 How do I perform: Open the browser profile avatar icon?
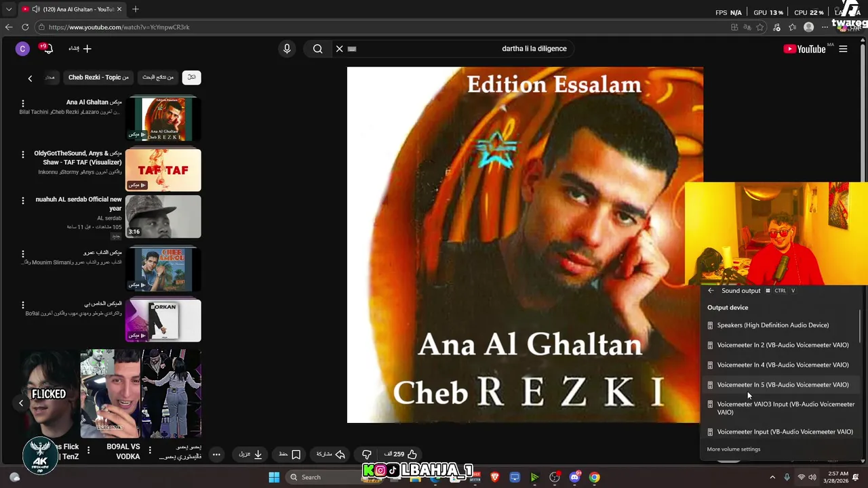coord(808,27)
